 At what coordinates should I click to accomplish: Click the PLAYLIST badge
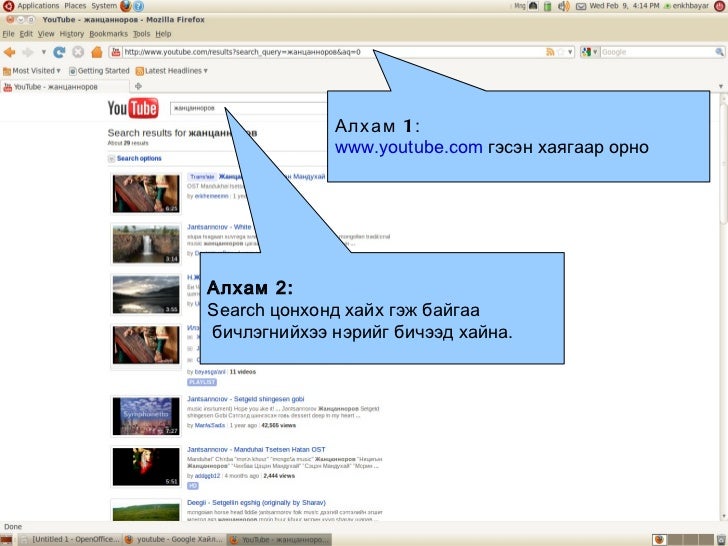click(202, 382)
